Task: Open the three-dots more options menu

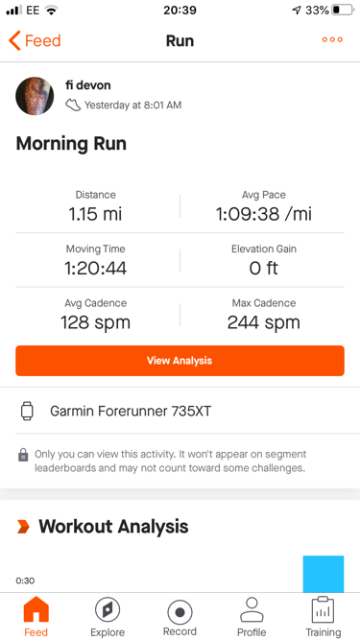Action: click(x=332, y=40)
